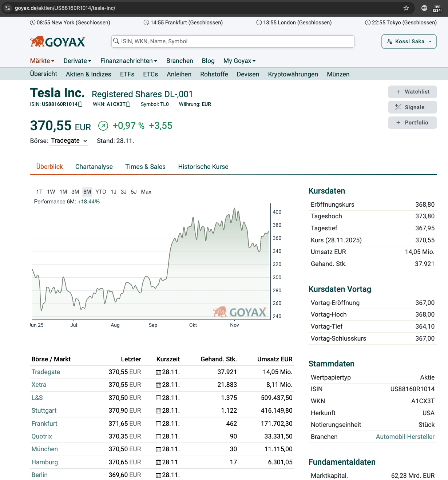The image size is (448, 480).
Task: Open the Xetra exchange link
Action: point(39,385)
